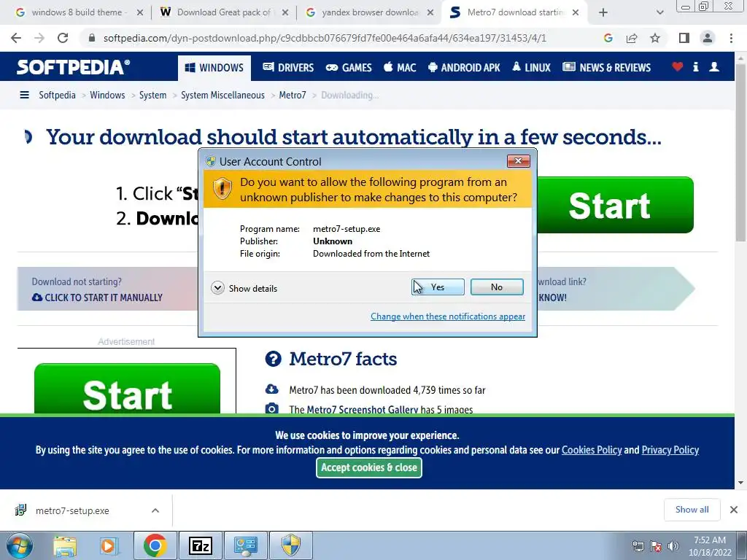Screen dimensions: 747x560
Task: Open Chrome three-dot menu
Action: [731, 38]
